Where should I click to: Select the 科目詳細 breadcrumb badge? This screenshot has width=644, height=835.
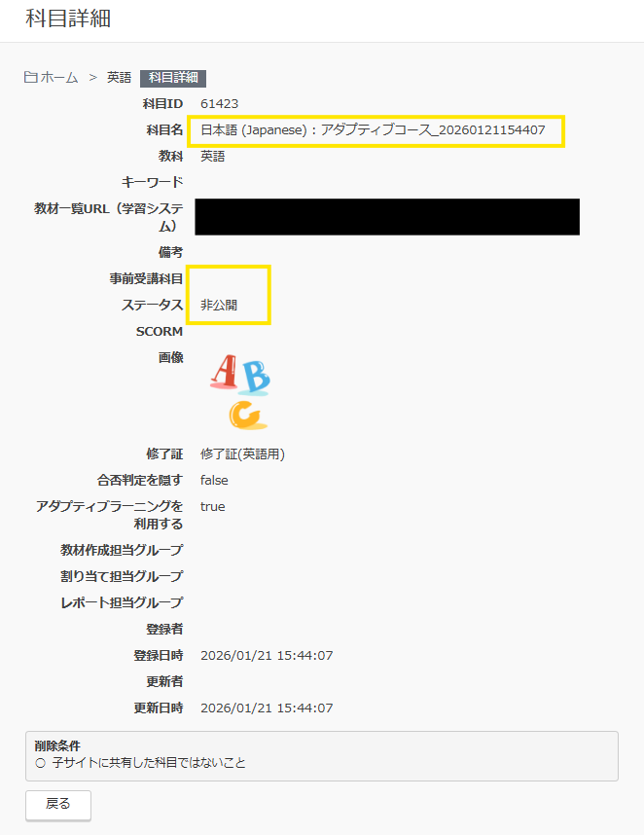pos(173,78)
